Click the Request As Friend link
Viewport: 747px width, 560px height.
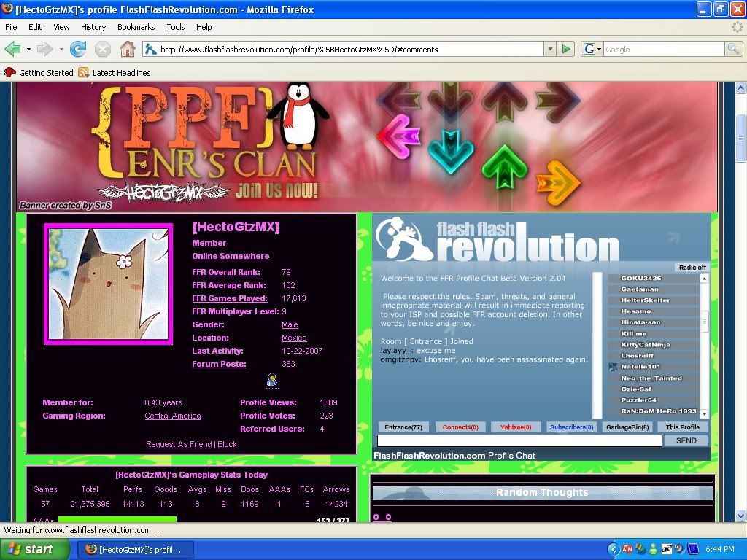[179, 444]
